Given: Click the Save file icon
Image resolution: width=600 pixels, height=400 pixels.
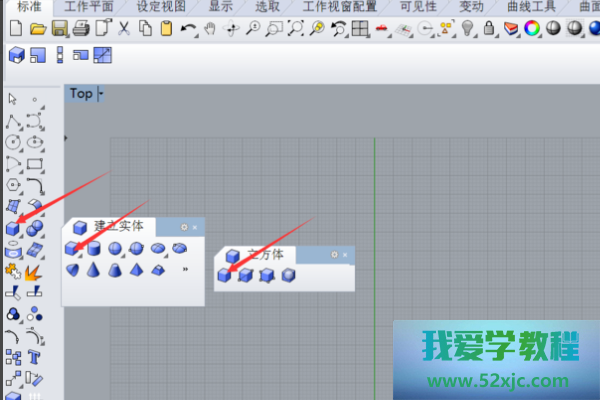Looking at the screenshot, I should point(60,28).
